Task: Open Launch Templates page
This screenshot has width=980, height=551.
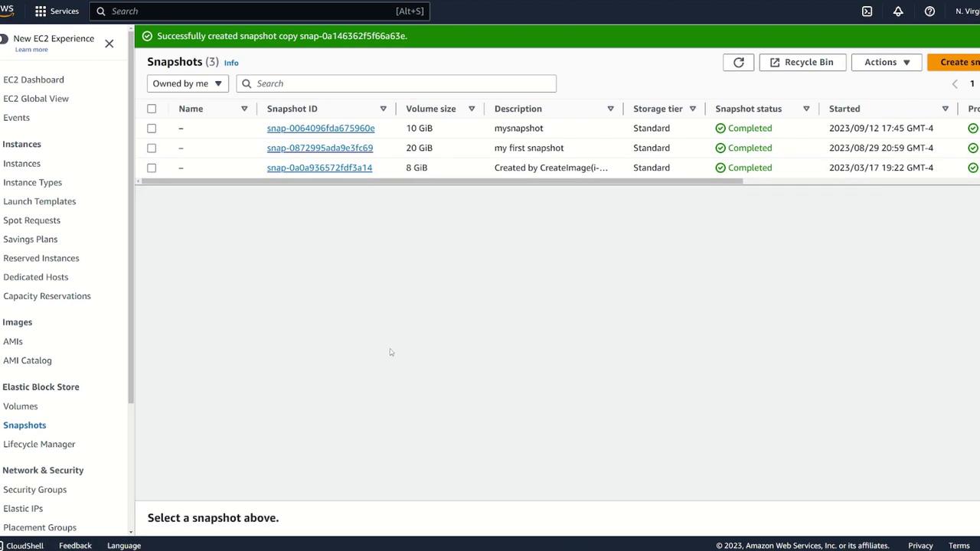Action: click(x=39, y=201)
